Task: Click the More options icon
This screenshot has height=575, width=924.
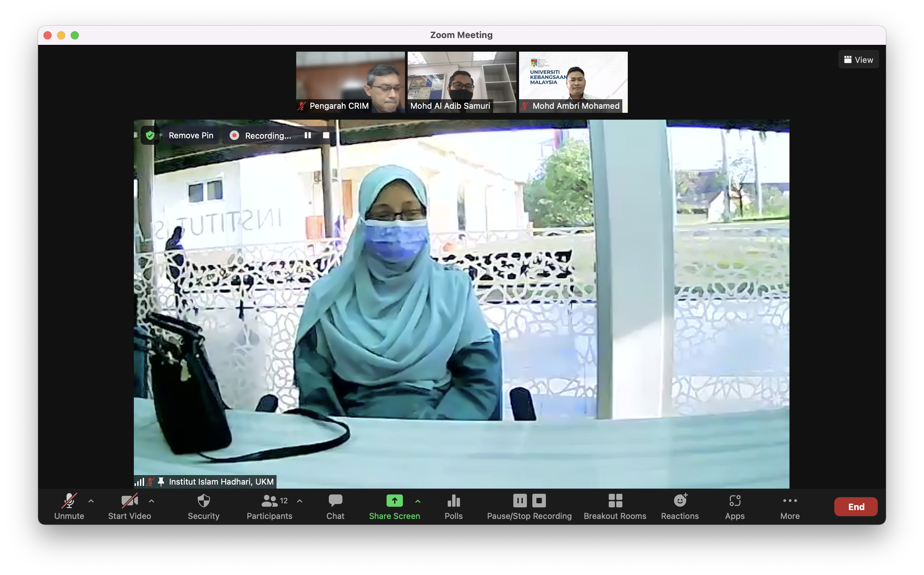Action: [x=789, y=501]
